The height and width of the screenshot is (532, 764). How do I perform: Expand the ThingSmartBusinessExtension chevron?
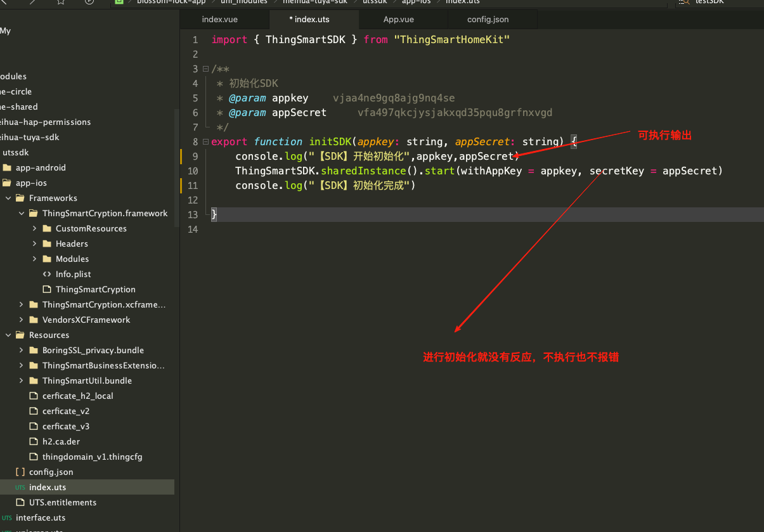22,366
